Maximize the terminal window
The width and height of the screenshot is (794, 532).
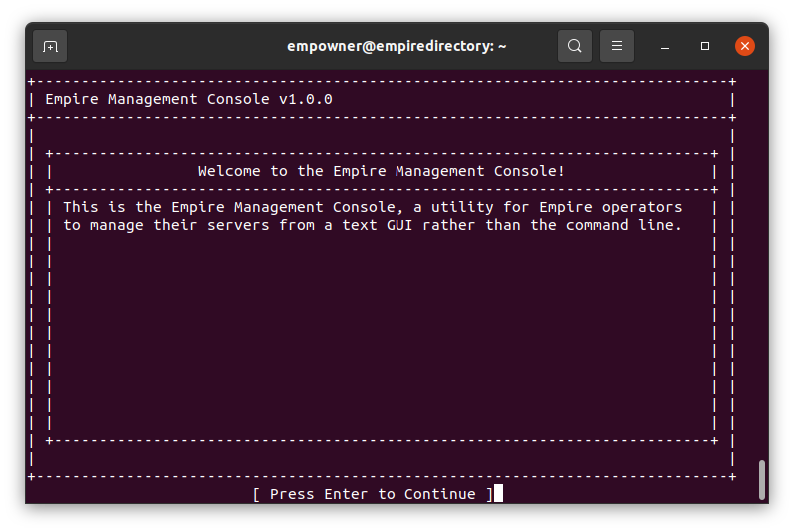pyautogui.click(x=705, y=46)
